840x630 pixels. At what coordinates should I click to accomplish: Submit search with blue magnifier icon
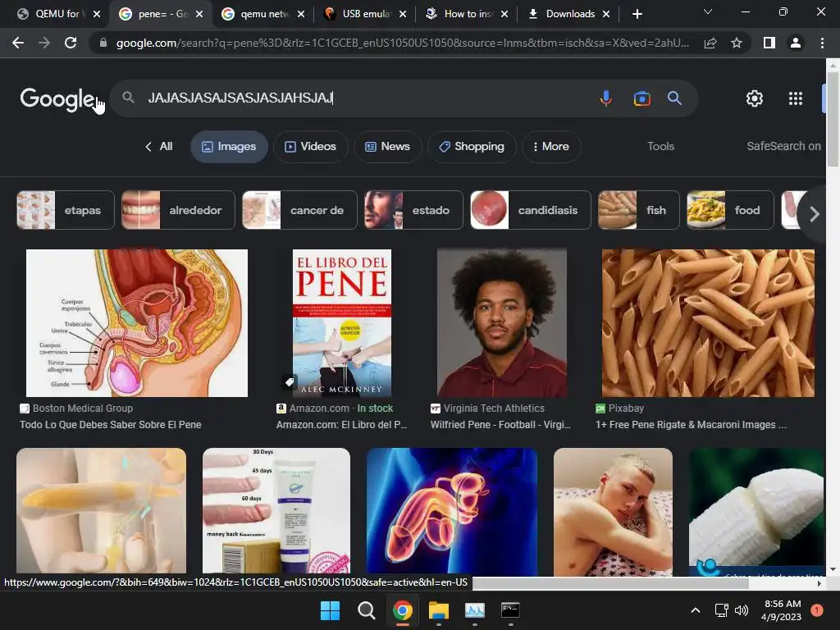[674, 98]
